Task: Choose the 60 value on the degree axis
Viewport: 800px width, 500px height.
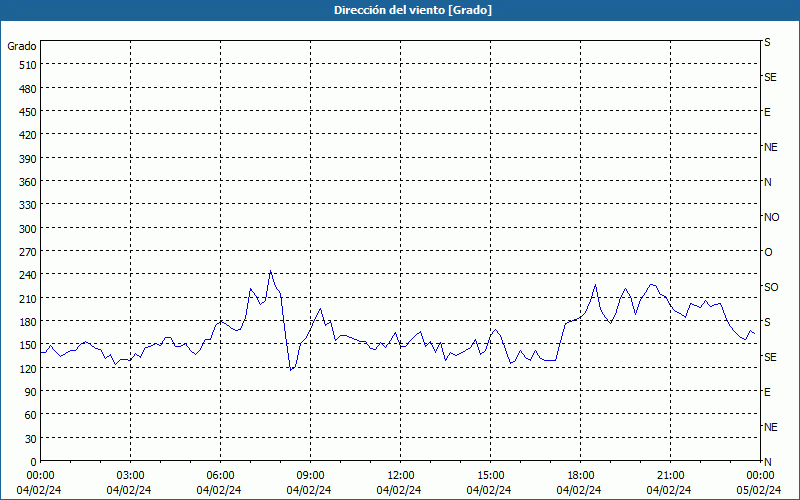Action: coord(31,415)
